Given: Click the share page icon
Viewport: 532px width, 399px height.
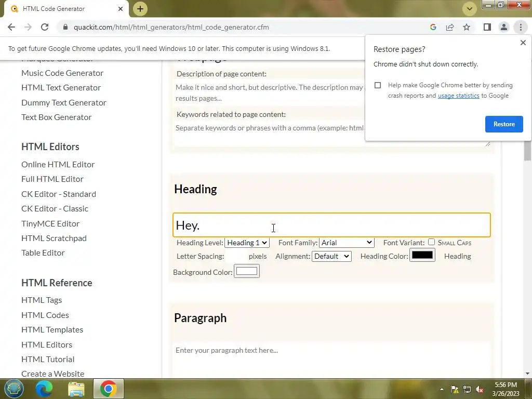Looking at the screenshot, I should [x=450, y=27].
